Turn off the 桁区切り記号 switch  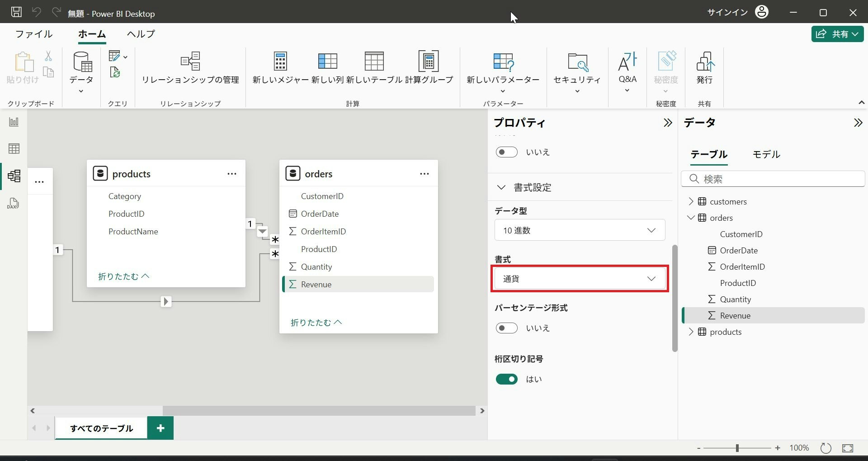pos(506,379)
